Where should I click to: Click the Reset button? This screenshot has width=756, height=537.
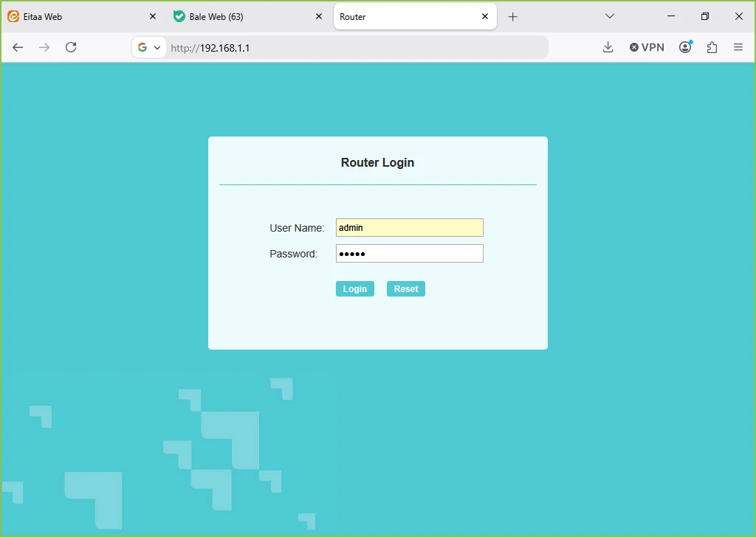pos(406,289)
